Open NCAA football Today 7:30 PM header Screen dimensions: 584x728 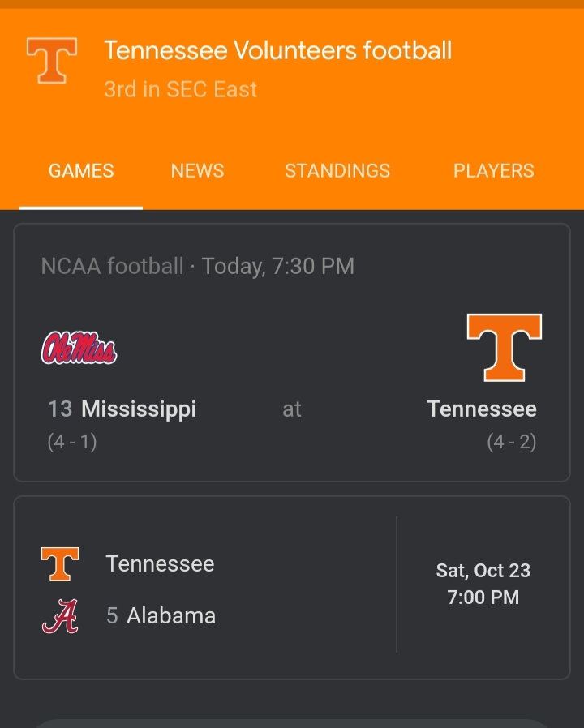pos(197,266)
